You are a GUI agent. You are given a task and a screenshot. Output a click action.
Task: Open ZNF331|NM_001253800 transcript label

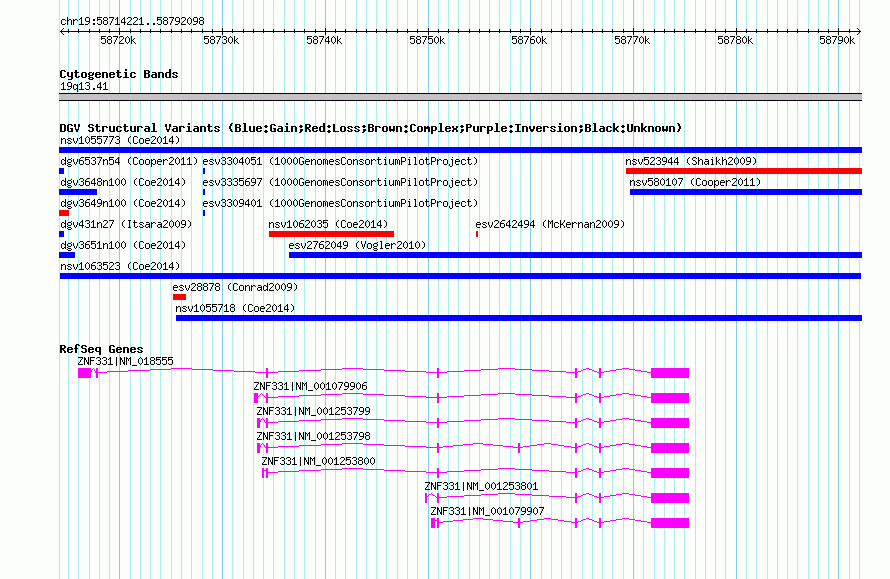pyautogui.click(x=318, y=461)
